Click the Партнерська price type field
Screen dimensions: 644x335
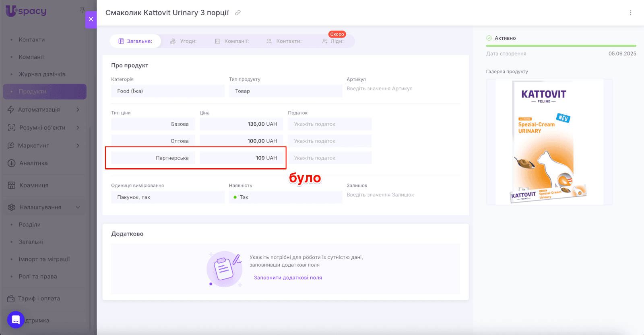coord(153,158)
